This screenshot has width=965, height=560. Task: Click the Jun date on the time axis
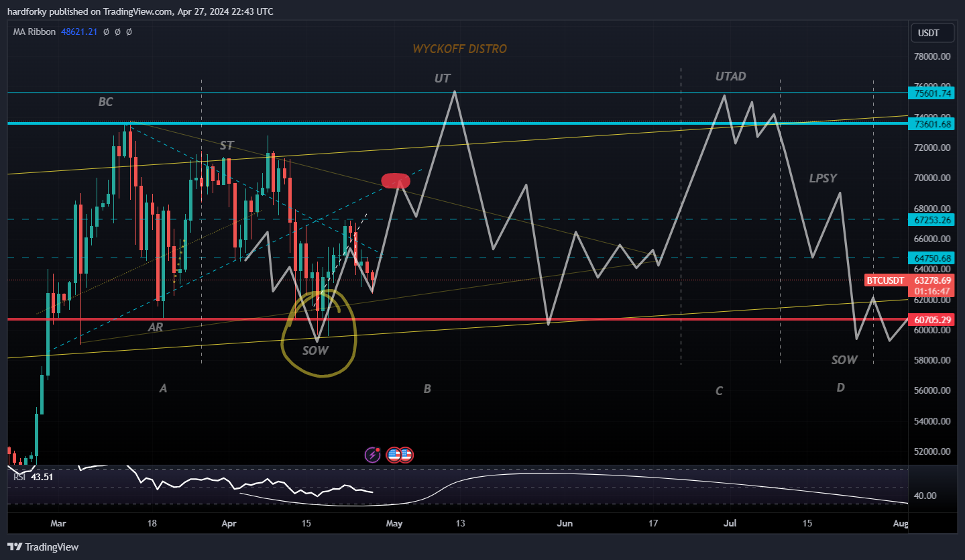tap(565, 523)
